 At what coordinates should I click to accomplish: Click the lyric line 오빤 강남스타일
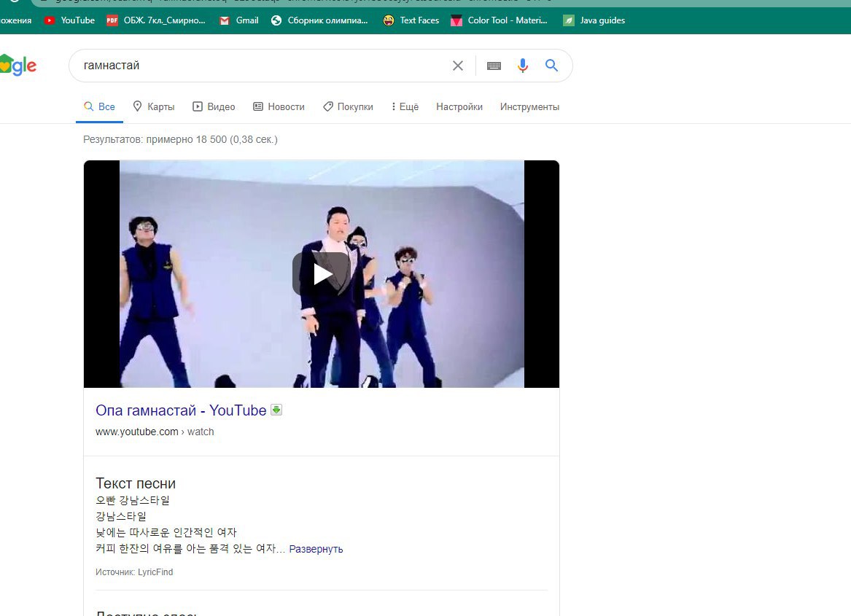pyautogui.click(x=133, y=500)
